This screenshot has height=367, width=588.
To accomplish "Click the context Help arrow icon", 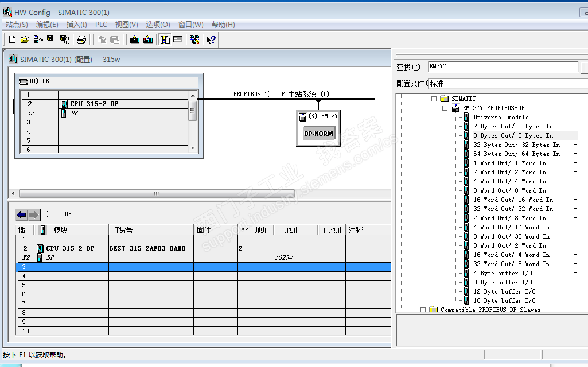I will (211, 40).
